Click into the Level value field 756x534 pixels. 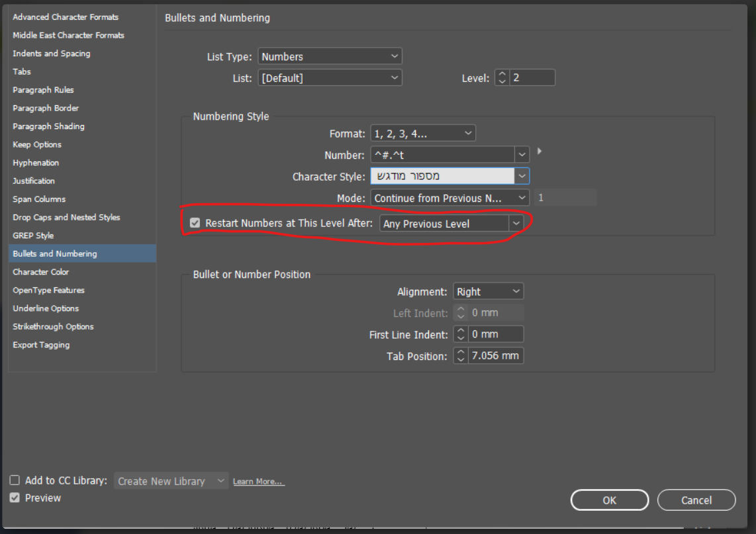pos(532,77)
